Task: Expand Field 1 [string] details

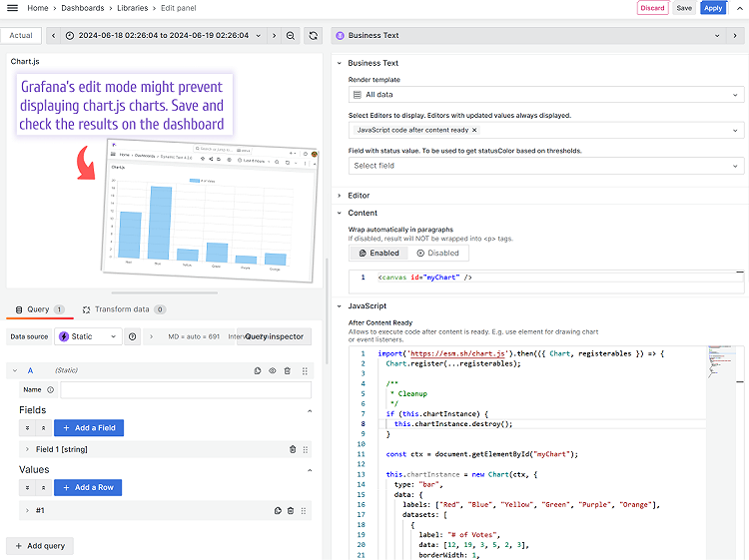Action: pos(27,449)
